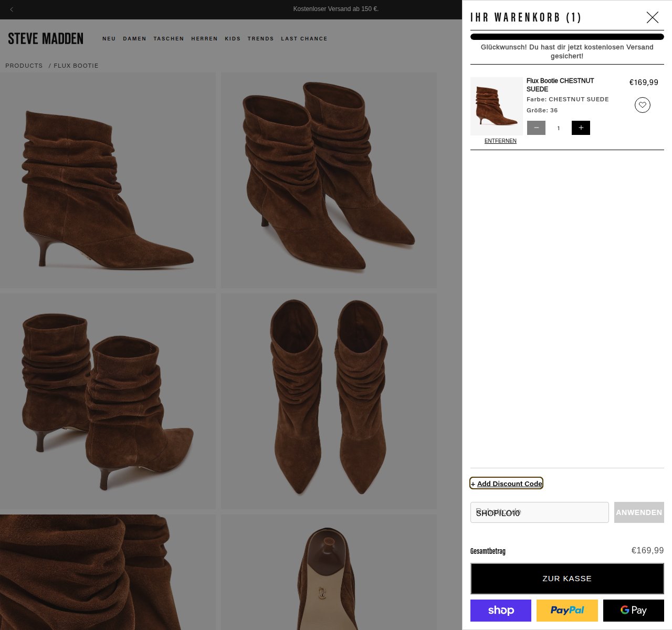Pay with Google Pay button

point(634,611)
